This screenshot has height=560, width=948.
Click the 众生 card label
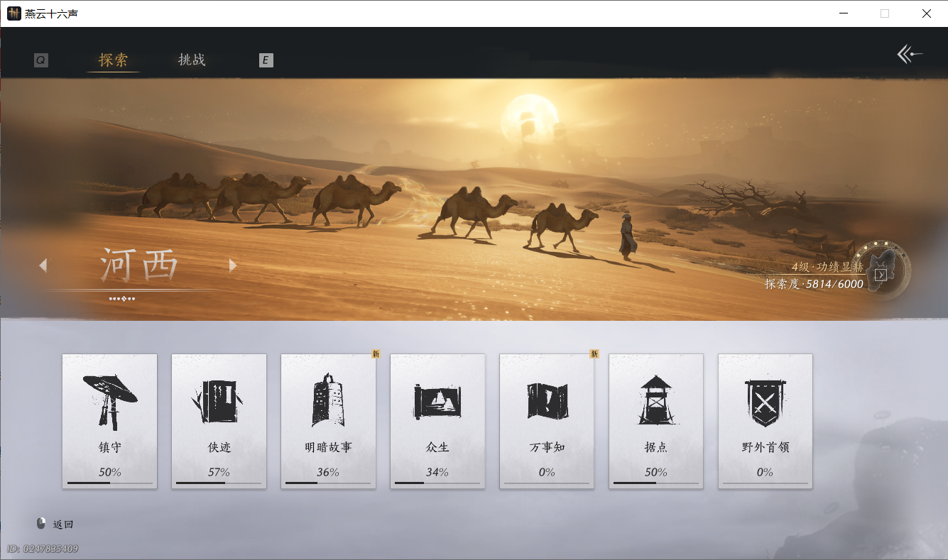[437, 447]
